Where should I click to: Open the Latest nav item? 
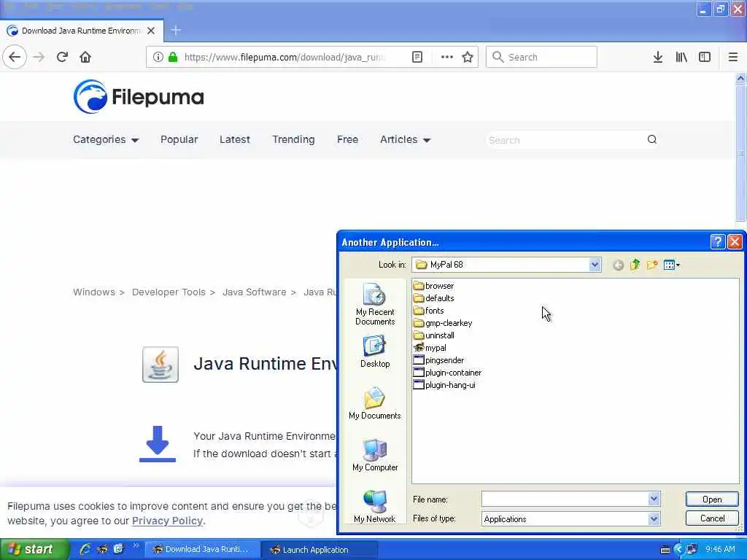[235, 139]
